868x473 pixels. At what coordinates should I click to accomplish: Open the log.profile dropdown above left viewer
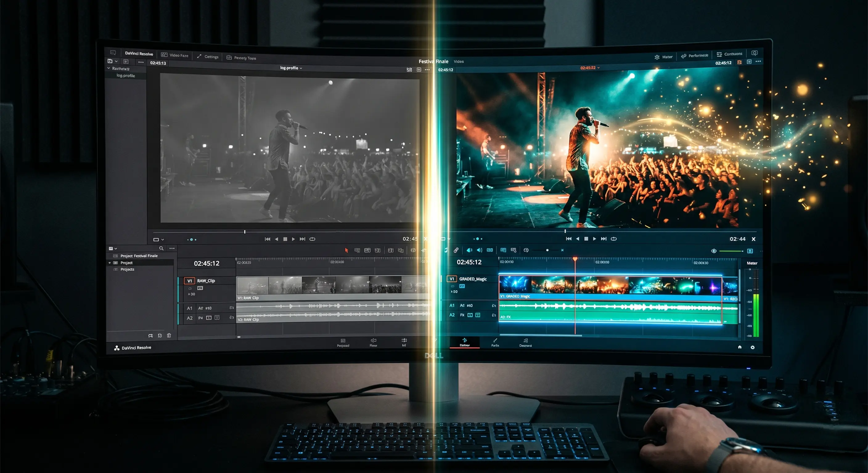pyautogui.click(x=291, y=68)
